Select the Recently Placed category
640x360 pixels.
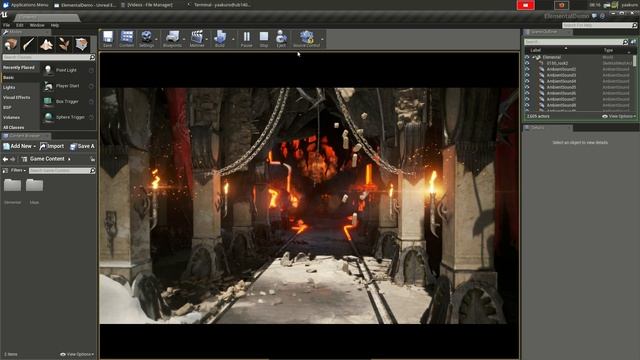tap(20, 67)
